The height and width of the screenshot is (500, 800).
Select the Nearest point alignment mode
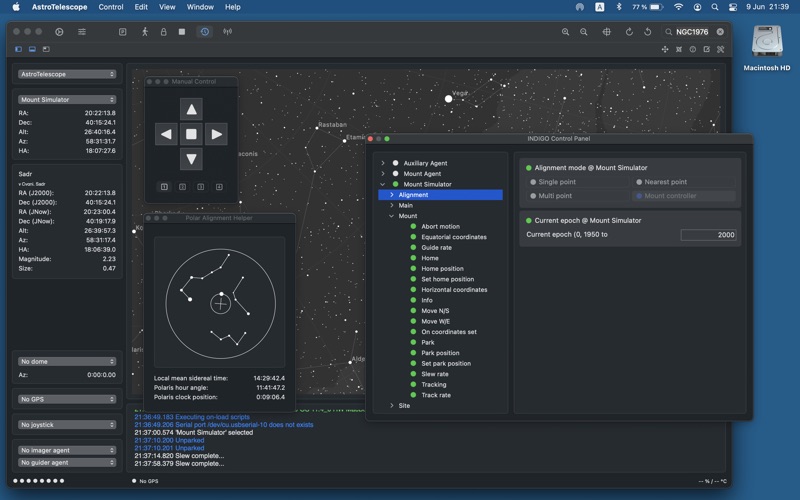[665, 182]
